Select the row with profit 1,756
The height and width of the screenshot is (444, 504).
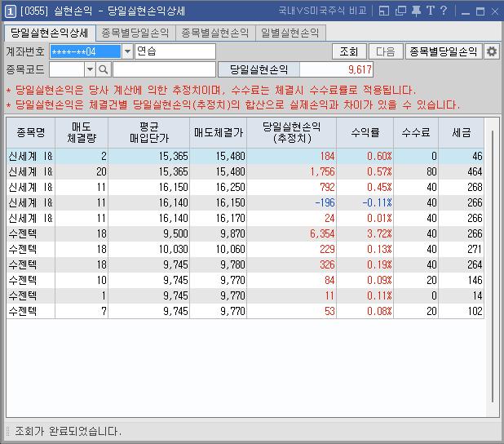(245, 172)
